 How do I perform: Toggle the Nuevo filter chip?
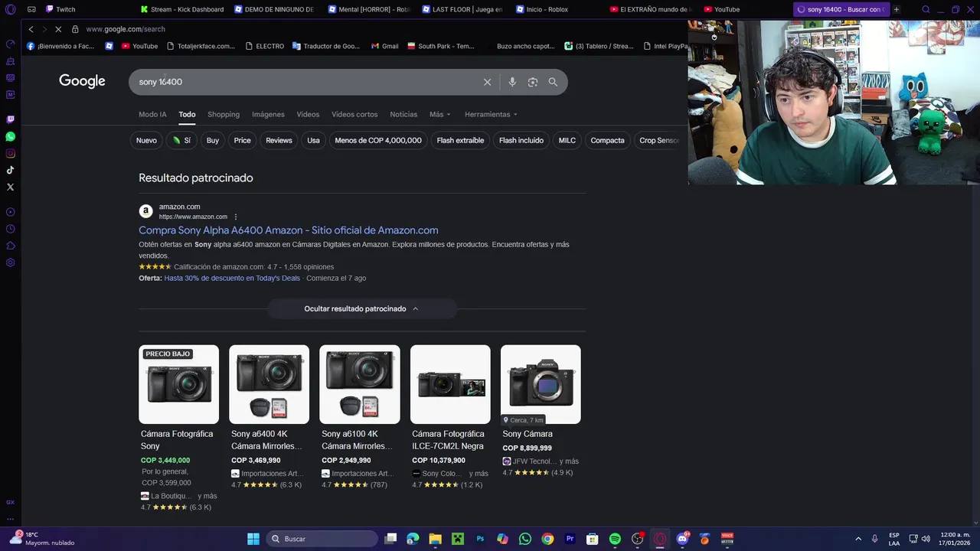tap(146, 140)
